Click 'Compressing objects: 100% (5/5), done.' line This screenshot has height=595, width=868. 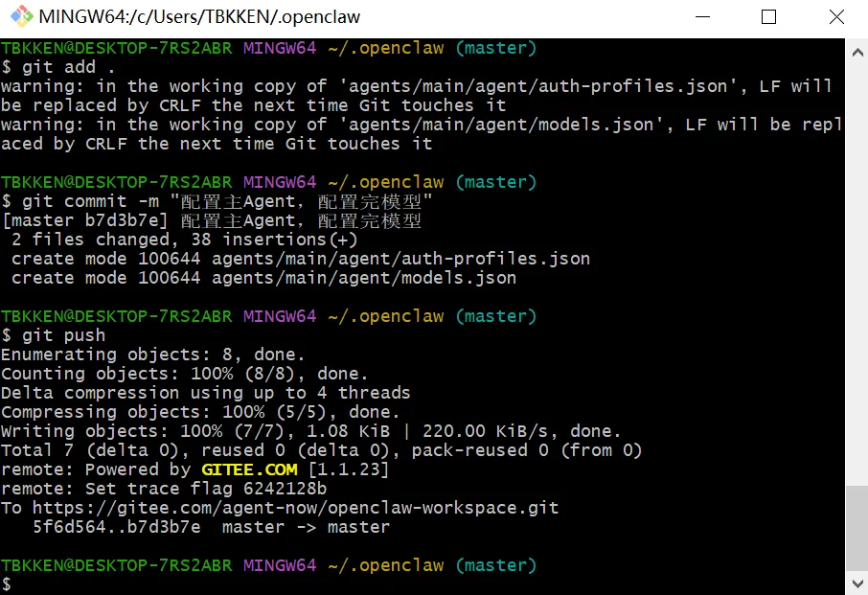(x=200, y=412)
